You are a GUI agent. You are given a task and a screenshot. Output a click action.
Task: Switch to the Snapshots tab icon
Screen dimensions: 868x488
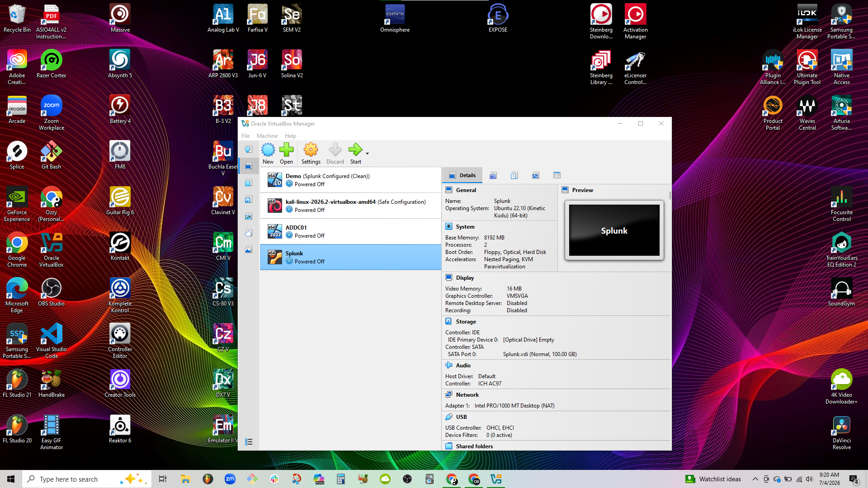click(493, 175)
